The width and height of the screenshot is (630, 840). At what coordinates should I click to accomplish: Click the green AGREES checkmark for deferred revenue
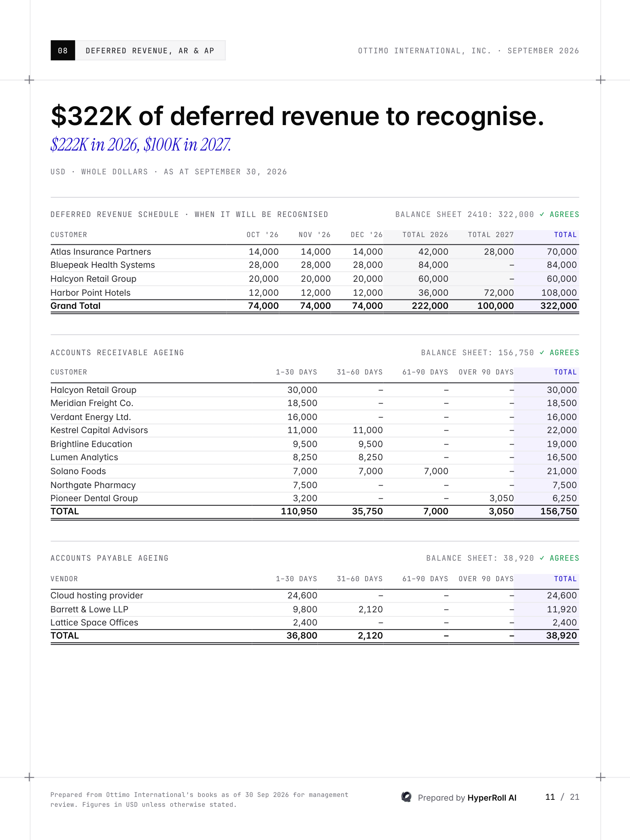coord(542,215)
